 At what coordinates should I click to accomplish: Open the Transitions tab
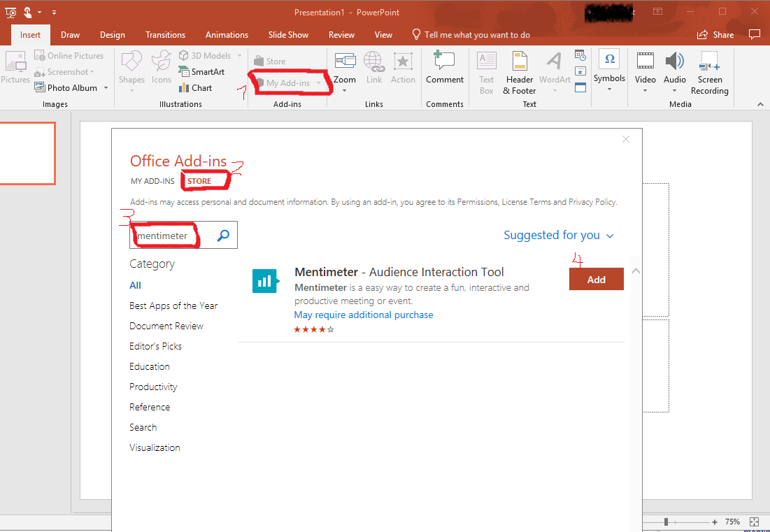click(x=166, y=35)
